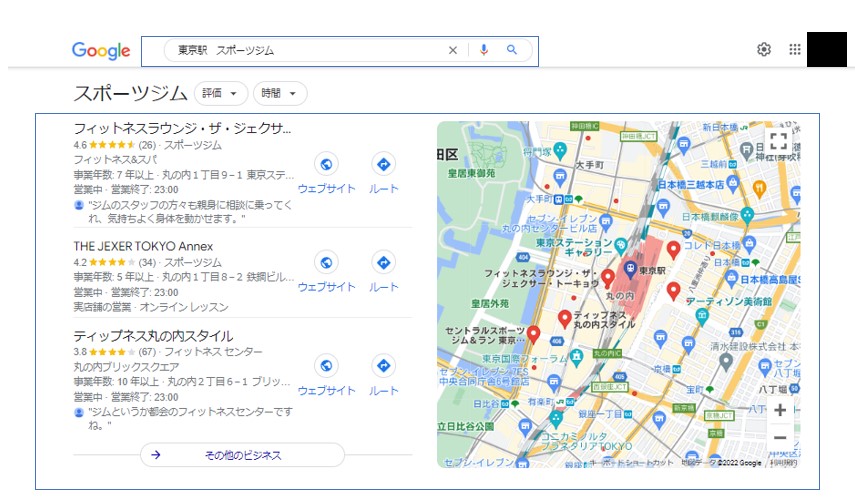The height and width of the screenshot is (500, 855).
Task: Zoom out on the map with minus
Action: [x=780, y=437]
